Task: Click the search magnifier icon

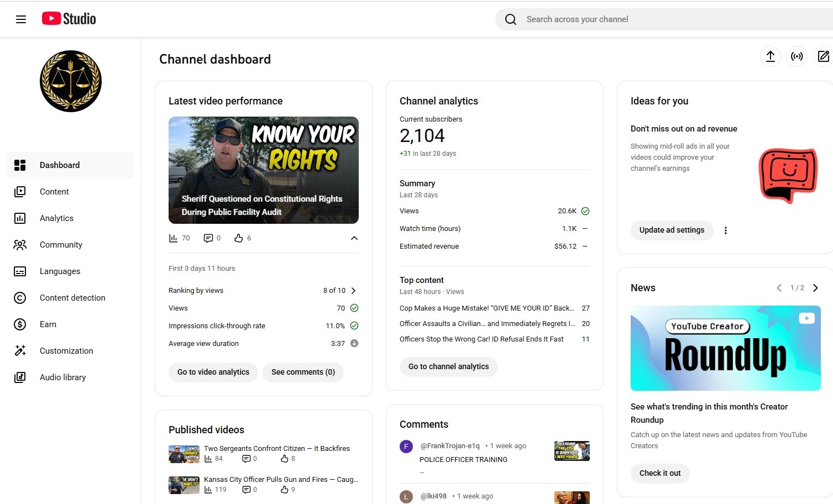Action: pos(511,19)
